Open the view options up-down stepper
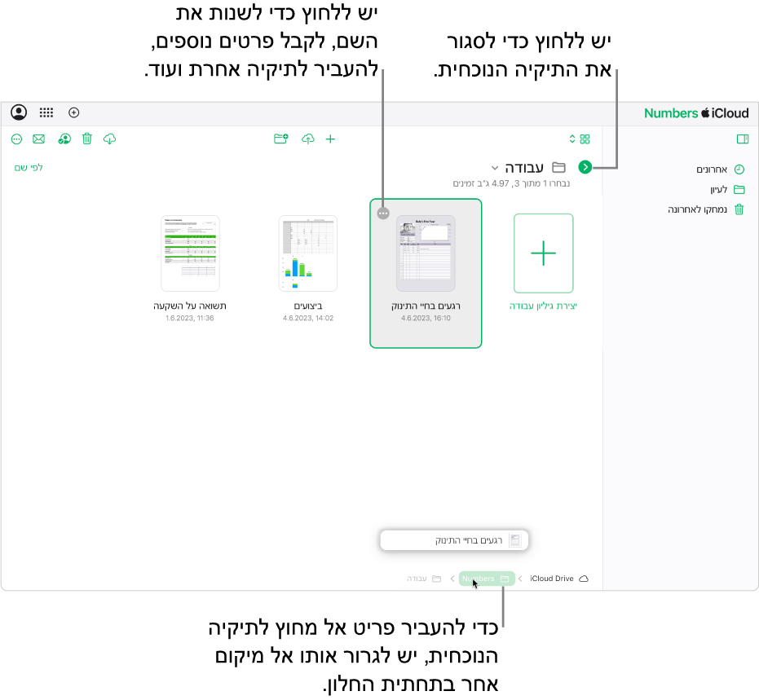 [572, 139]
